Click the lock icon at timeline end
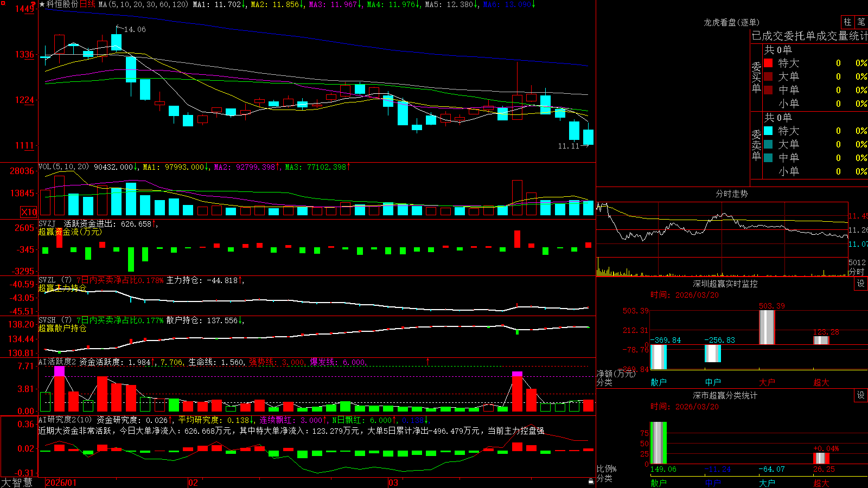Screen dimensions: 868x488 [x=591, y=481]
